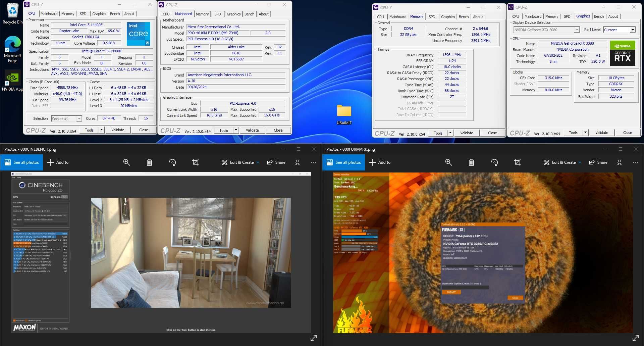Click crop icon in FURMARK Photos window
Screen dimensions: 644x346
(x=517, y=162)
